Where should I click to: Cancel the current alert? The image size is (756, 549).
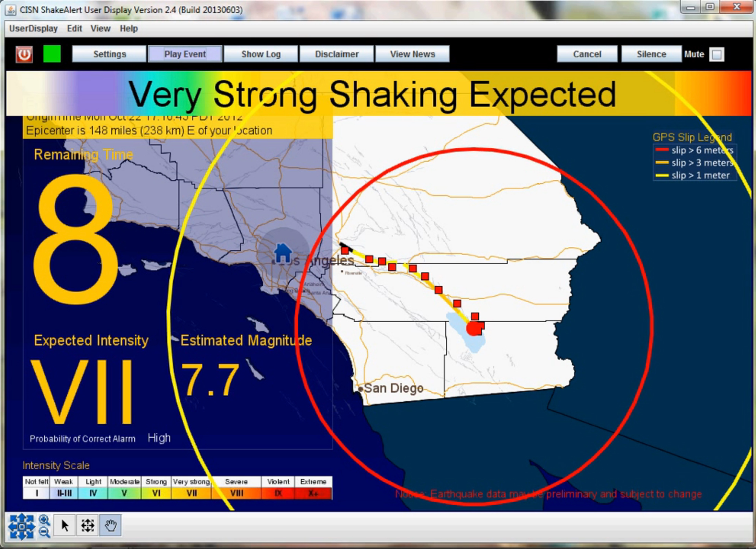point(586,54)
